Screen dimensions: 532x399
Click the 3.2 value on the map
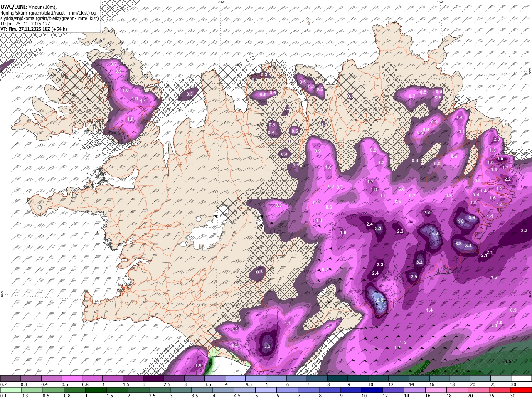pyautogui.click(x=419, y=262)
